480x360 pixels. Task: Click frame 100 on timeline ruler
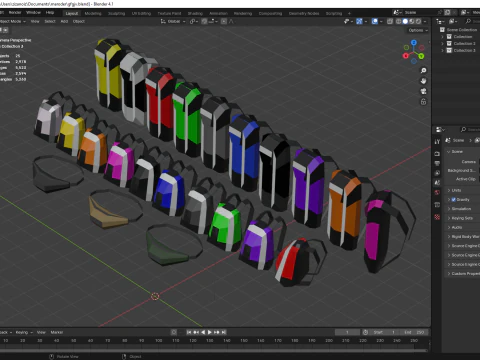(x=158, y=341)
